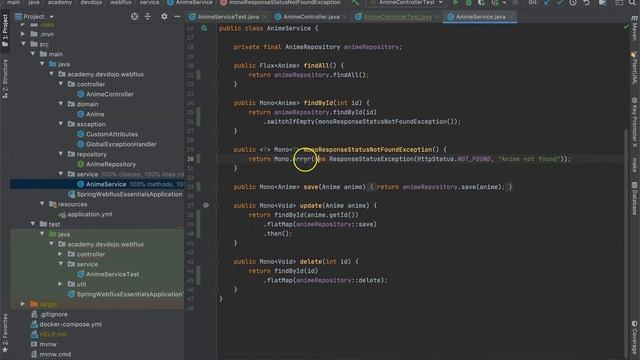The height and width of the screenshot is (360, 640).
Task: Toggle the Structure tool window
Action: click(5, 78)
